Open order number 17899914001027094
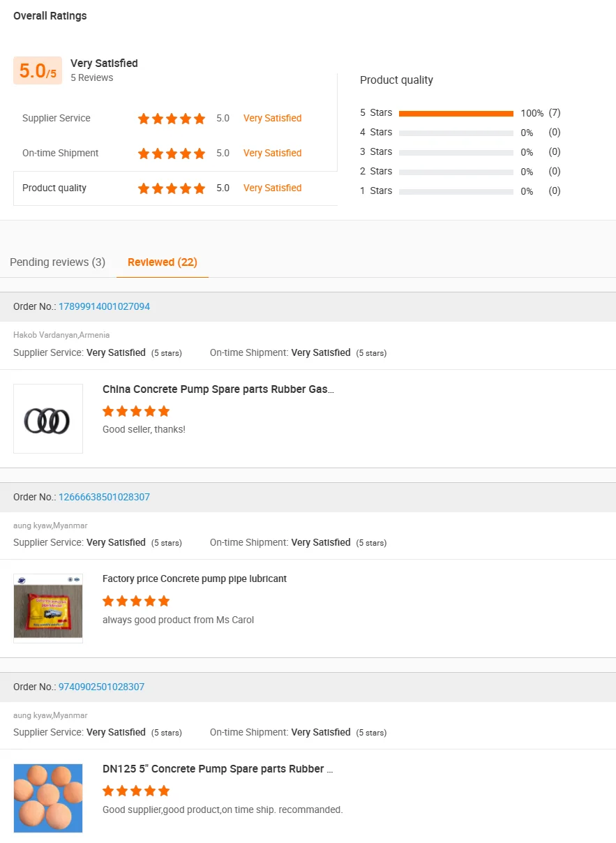 coord(104,306)
